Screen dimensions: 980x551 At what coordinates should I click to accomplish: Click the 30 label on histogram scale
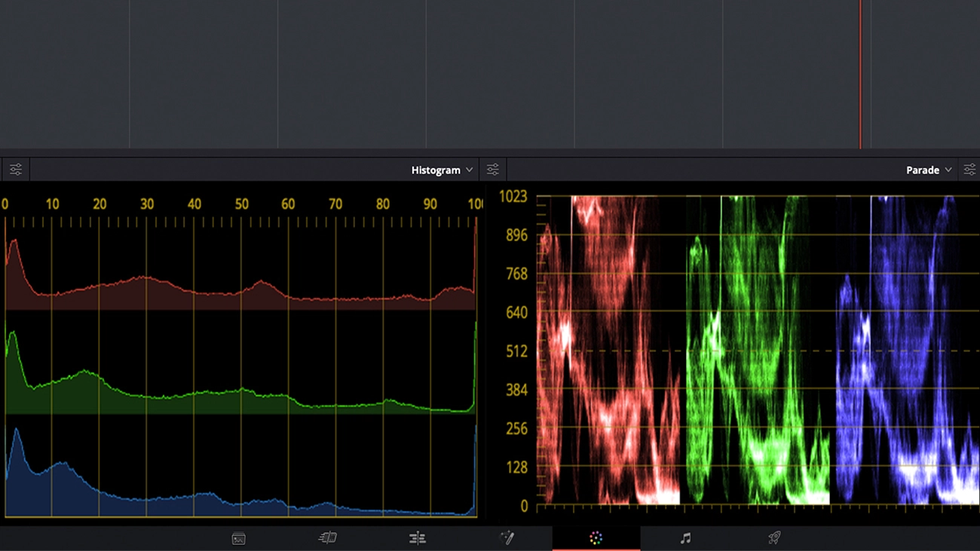pos(146,204)
